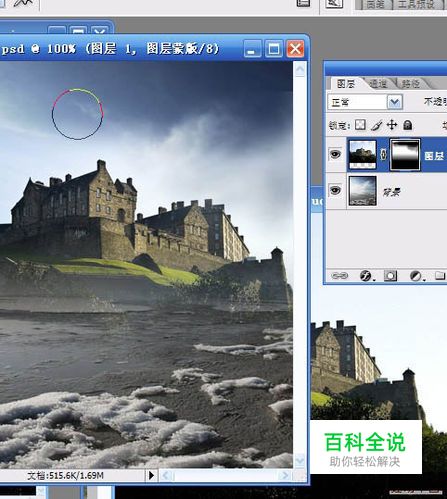Open the 画笔 palette tab
The image size is (447, 499).
tap(375, 4)
